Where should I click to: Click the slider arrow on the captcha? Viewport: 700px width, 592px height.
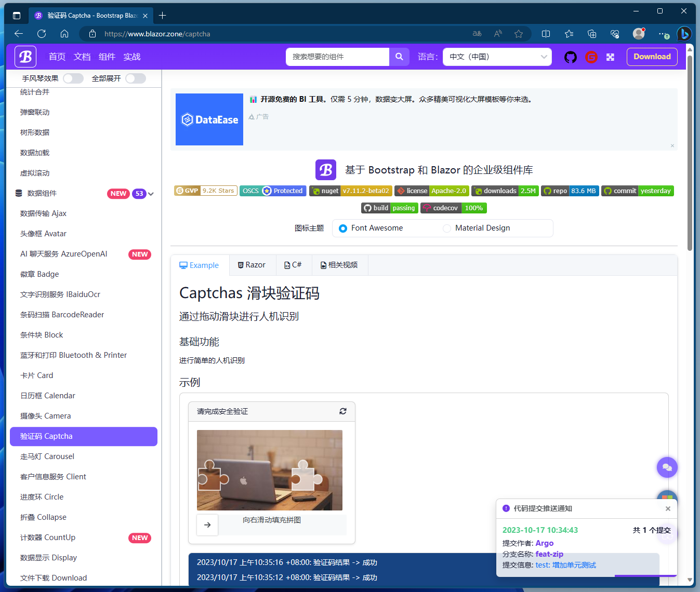207,525
